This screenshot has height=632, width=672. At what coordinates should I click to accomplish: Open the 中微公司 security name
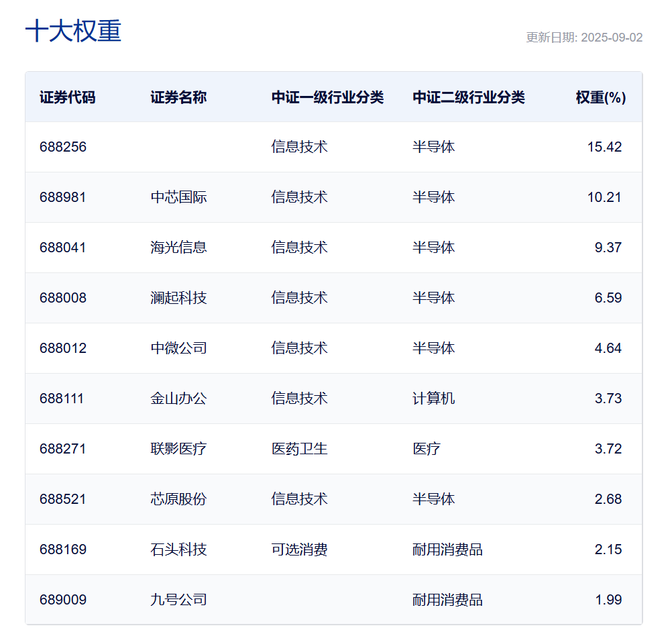(178, 348)
